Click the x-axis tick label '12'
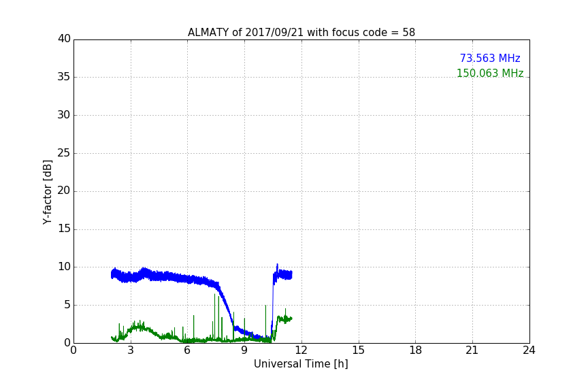Screen dimensions: 588x392 (301, 350)
